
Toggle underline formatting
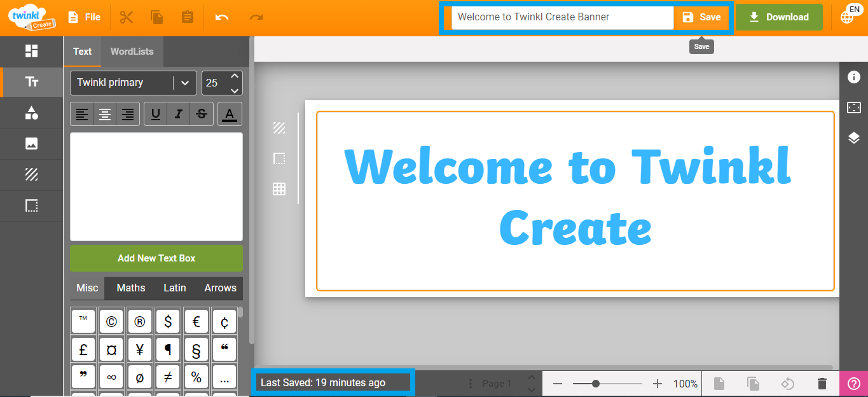(x=156, y=114)
